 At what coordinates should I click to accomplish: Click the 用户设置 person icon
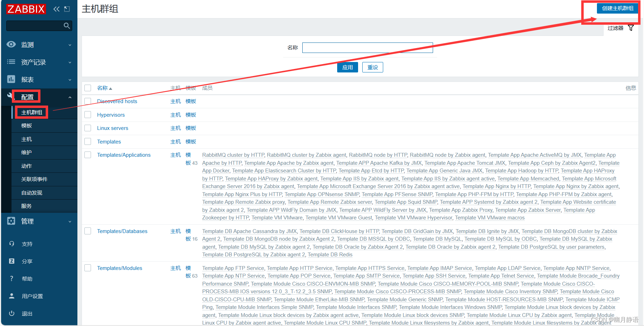point(12,296)
